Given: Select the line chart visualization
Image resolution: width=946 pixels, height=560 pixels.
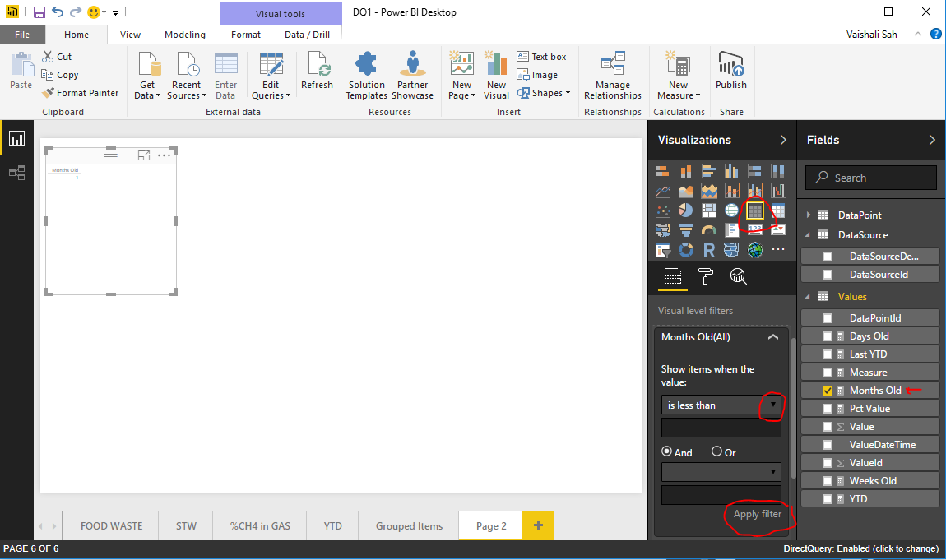Looking at the screenshot, I should point(662,191).
